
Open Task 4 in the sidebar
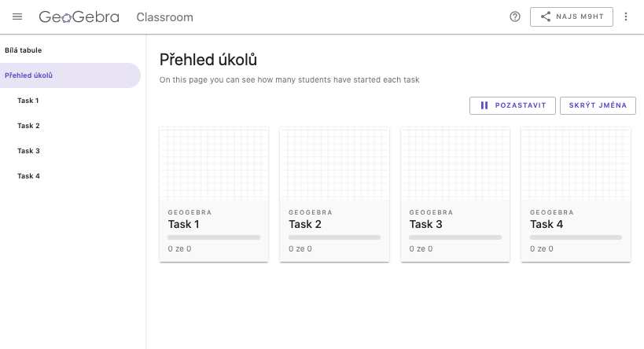[x=70, y=176]
